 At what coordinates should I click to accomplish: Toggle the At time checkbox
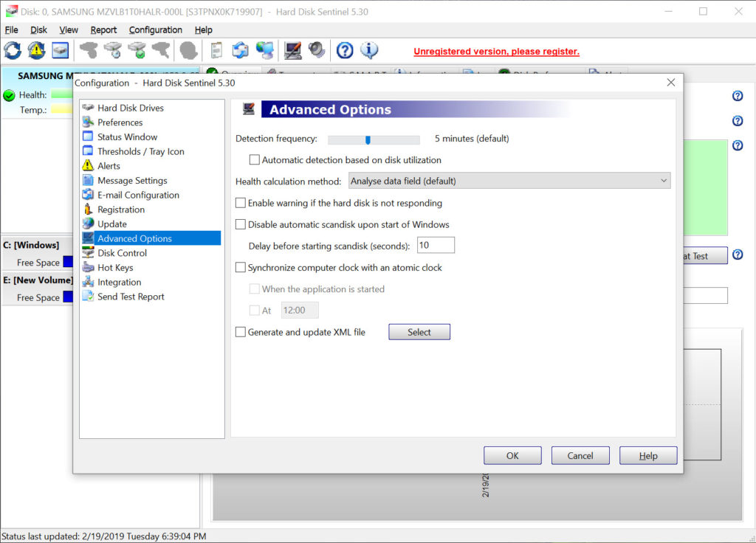255,311
